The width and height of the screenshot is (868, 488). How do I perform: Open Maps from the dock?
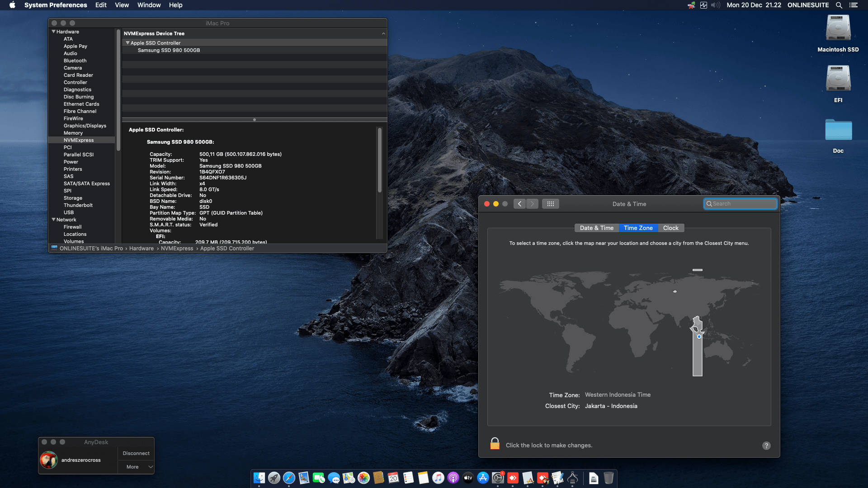point(349,478)
